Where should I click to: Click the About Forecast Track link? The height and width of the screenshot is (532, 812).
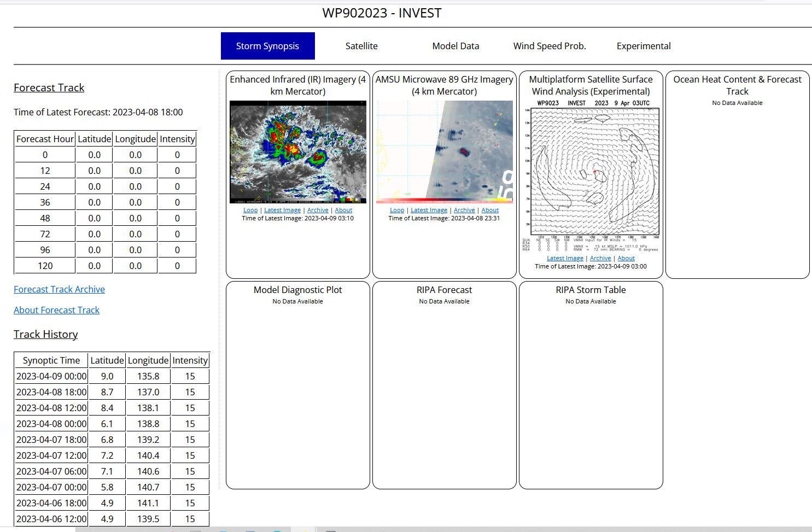(x=56, y=310)
